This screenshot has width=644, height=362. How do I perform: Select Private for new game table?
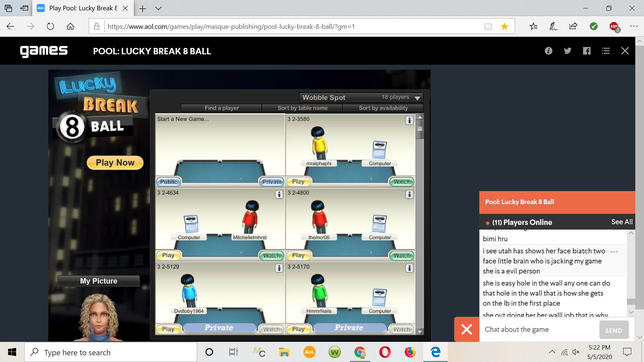click(271, 182)
